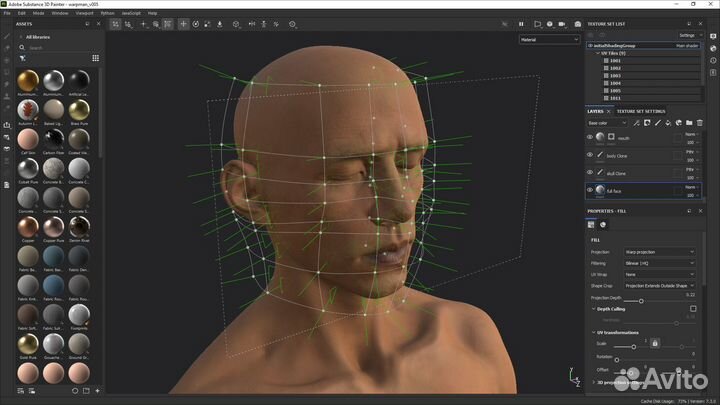
Task: Add effect with magic wand icon
Action: 636,123
